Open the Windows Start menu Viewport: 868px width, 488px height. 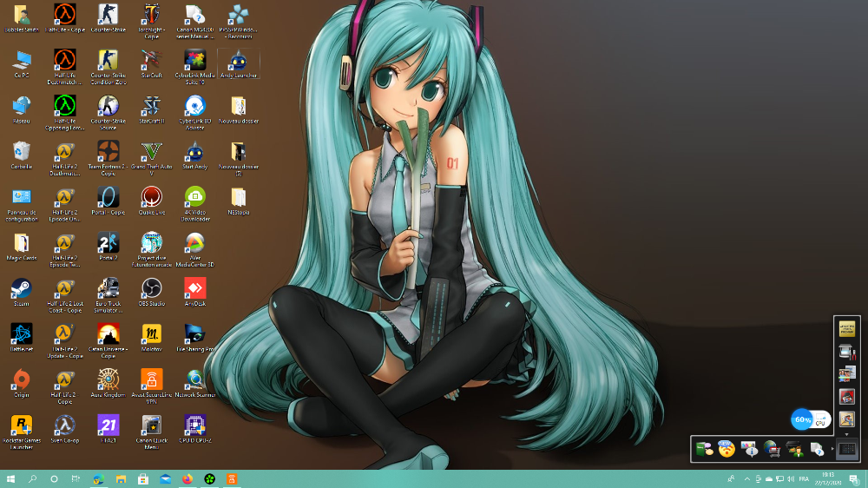click(x=10, y=478)
